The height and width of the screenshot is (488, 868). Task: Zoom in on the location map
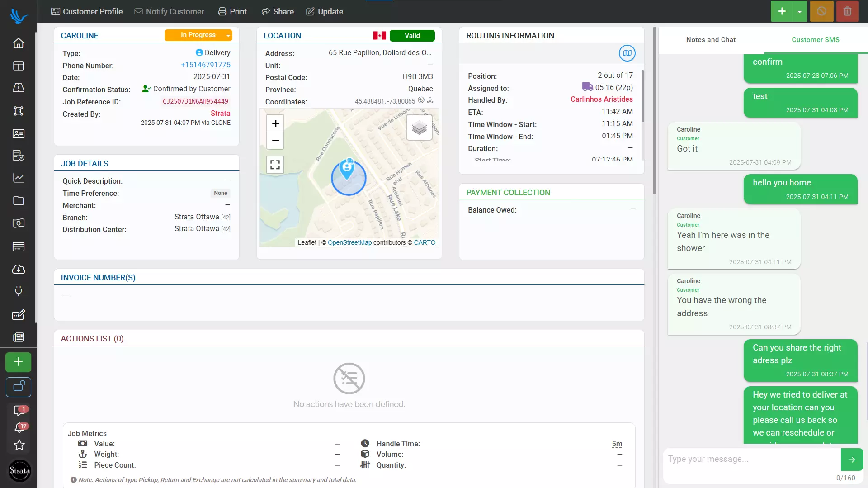pyautogui.click(x=275, y=123)
